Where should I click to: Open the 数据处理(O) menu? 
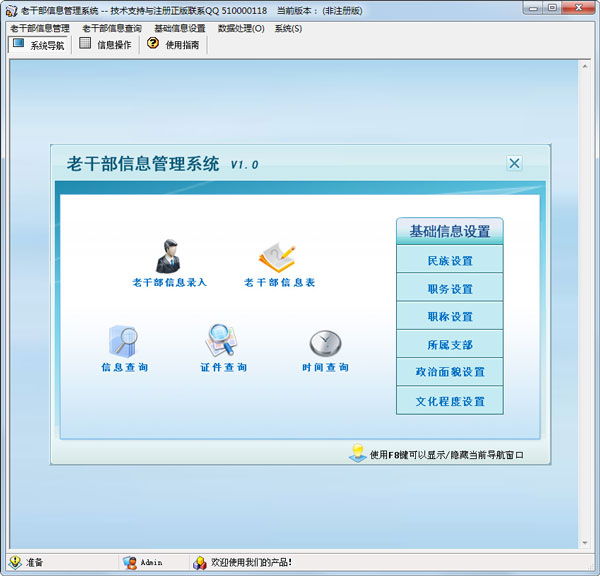click(x=241, y=28)
